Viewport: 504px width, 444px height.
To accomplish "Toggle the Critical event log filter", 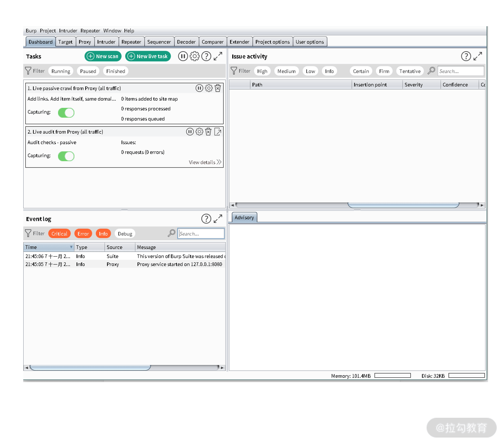I will pyautogui.click(x=59, y=233).
